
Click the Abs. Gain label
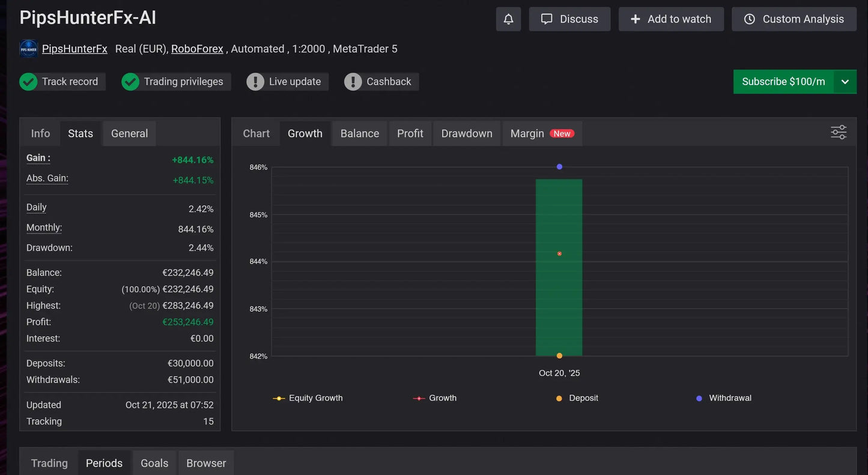coord(47,178)
